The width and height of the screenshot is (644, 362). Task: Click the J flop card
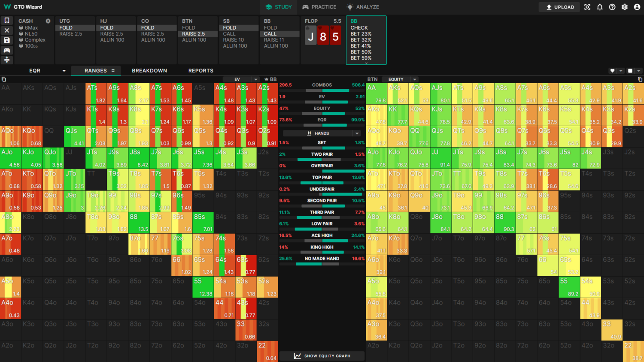pos(310,36)
